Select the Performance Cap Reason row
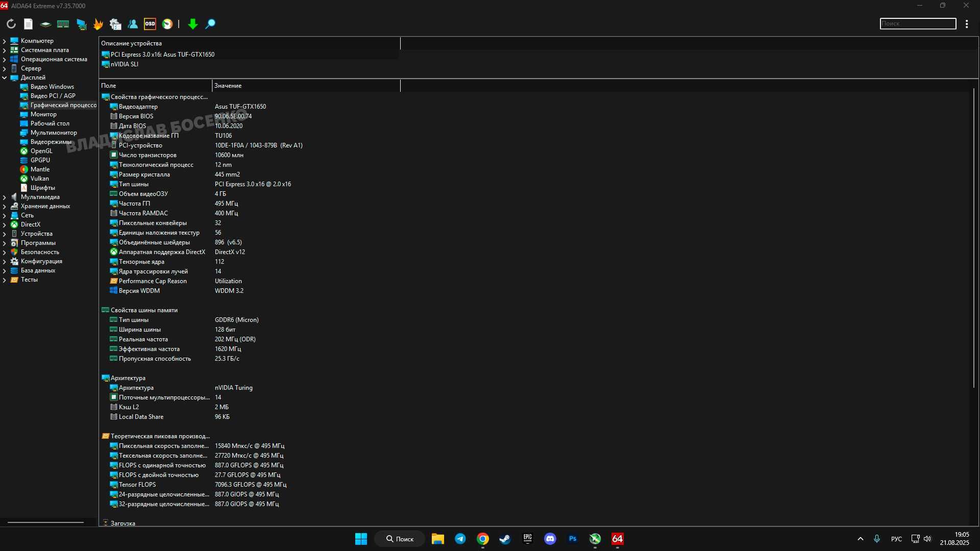The width and height of the screenshot is (980, 551). pyautogui.click(x=249, y=281)
